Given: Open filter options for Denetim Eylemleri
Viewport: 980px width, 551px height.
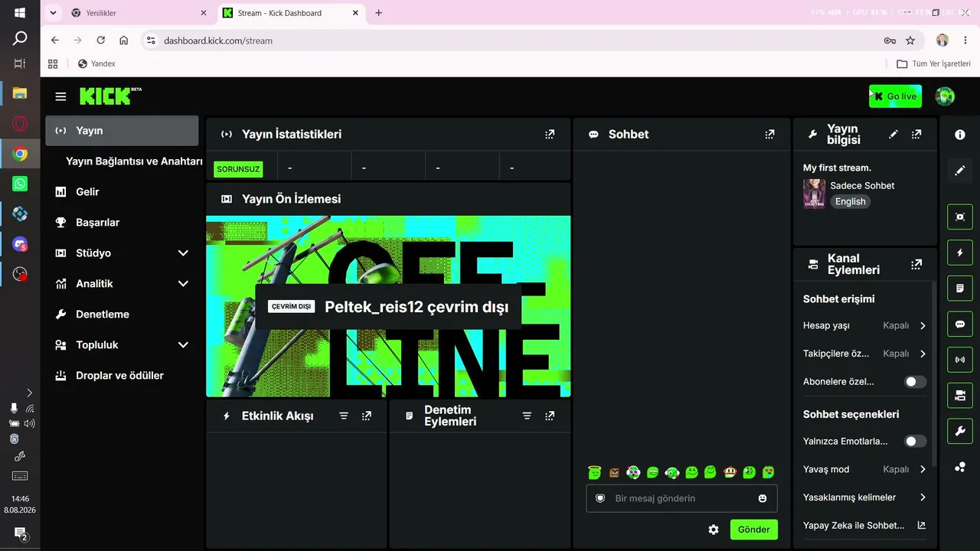Looking at the screenshot, I should (527, 416).
